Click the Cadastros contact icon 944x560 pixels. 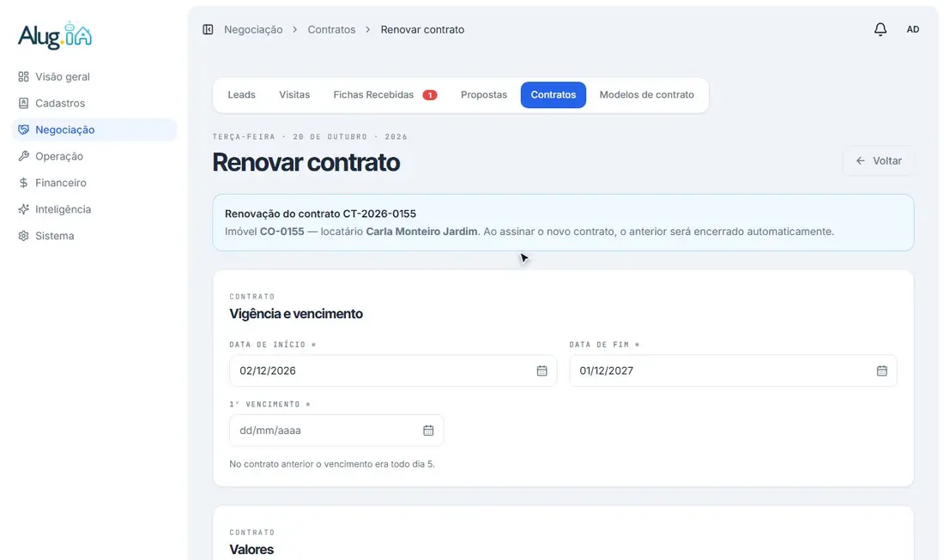click(23, 103)
